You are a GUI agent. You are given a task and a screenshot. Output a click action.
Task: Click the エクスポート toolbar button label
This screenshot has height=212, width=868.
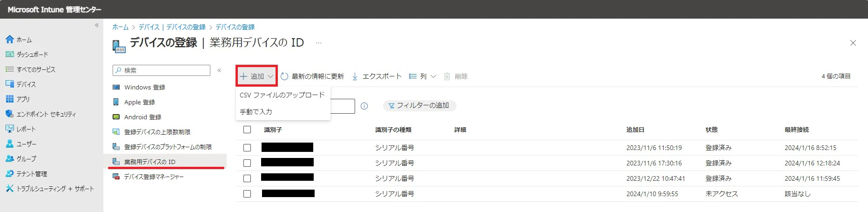(382, 76)
